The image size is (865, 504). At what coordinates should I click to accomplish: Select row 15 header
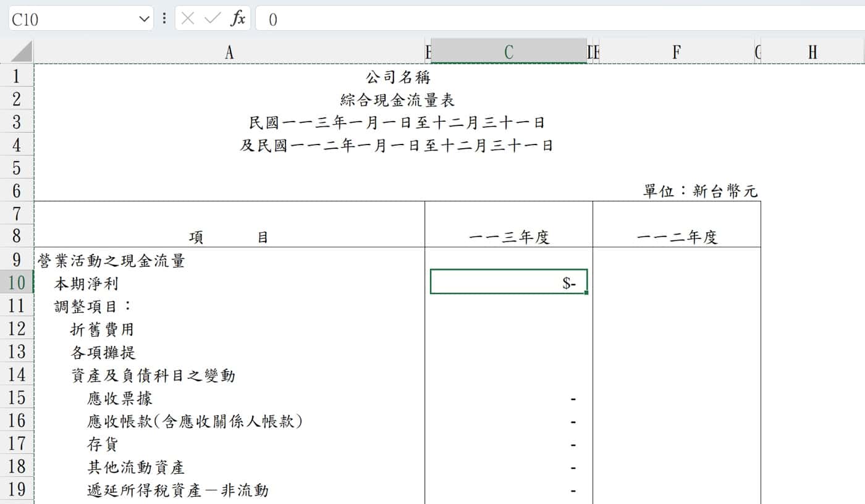click(17, 398)
